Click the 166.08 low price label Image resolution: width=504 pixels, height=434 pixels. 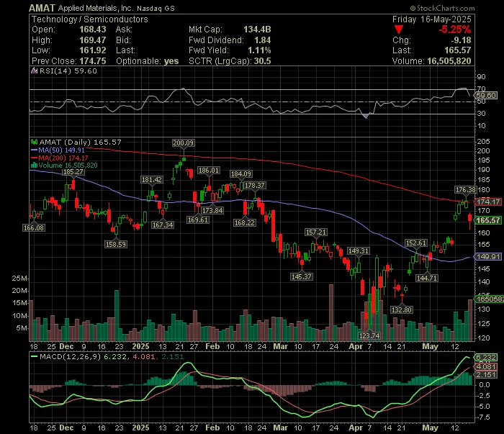(34, 227)
